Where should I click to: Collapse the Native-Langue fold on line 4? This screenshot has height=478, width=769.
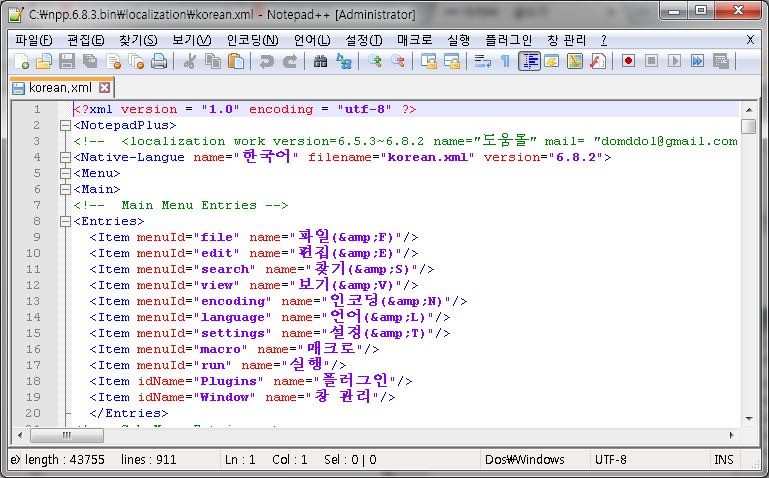65,157
